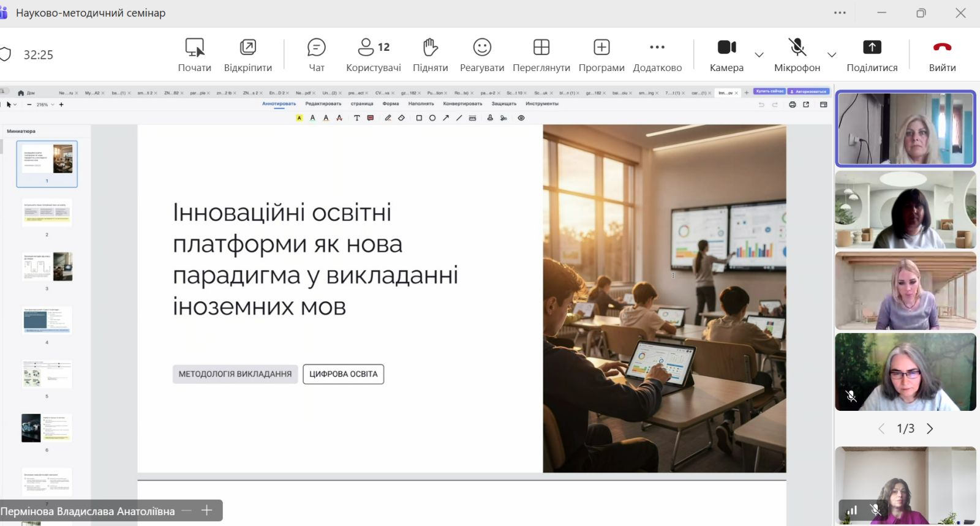Select the stamp tool
The height and width of the screenshot is (526, 980).
[490, 118]
